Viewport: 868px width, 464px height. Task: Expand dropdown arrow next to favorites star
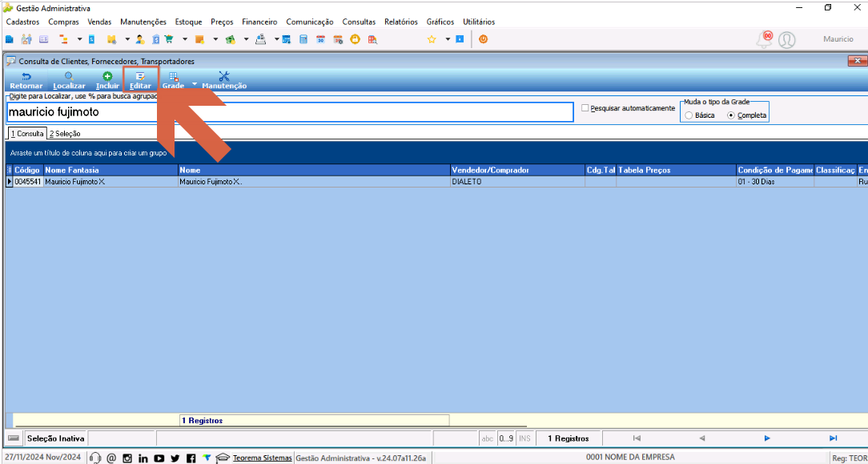point(448,39)
